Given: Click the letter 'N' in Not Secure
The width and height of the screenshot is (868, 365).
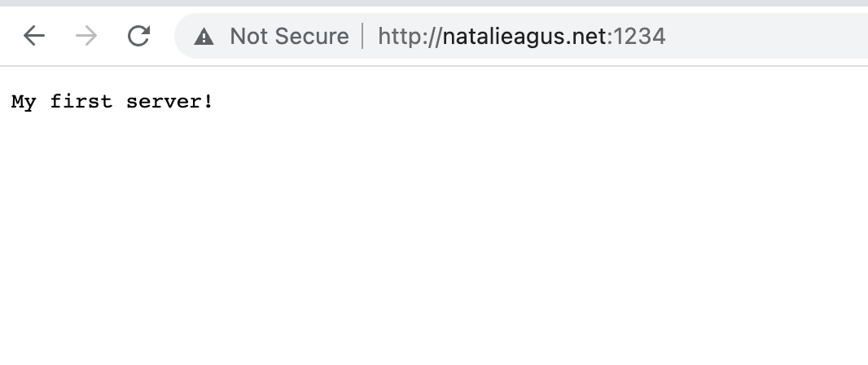Looking at the screenshot, I should pyautogui.click(x=239, y=37).
